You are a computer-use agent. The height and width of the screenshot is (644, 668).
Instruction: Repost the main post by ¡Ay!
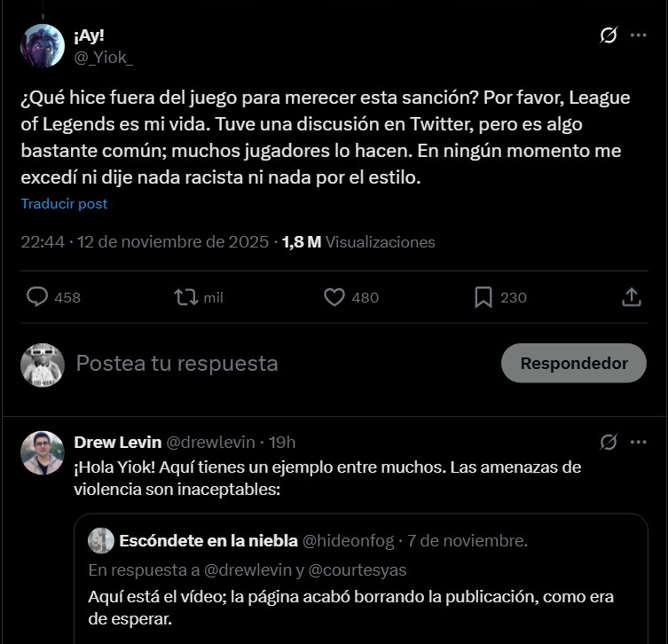coord(186,297)
